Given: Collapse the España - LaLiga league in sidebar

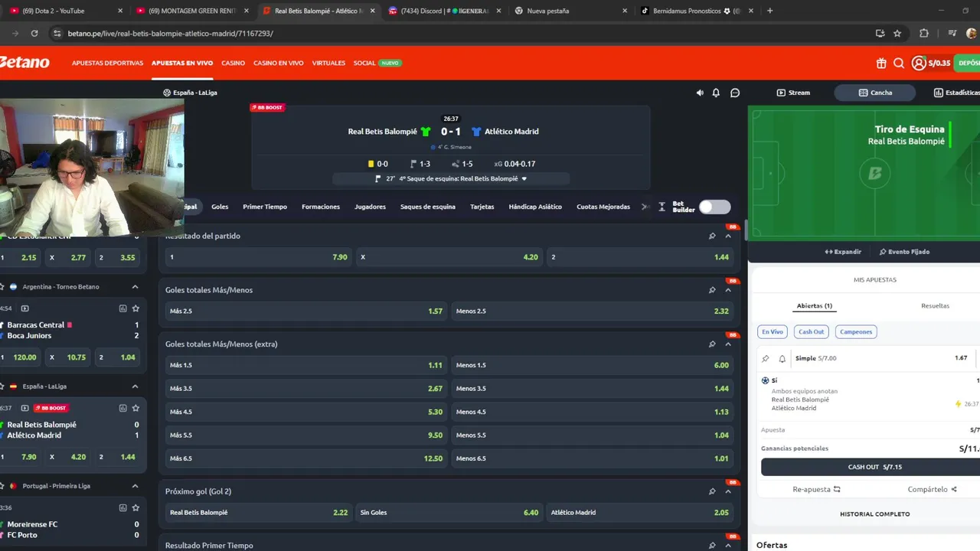Looking at the screenshot, I should tap(135, 386).
